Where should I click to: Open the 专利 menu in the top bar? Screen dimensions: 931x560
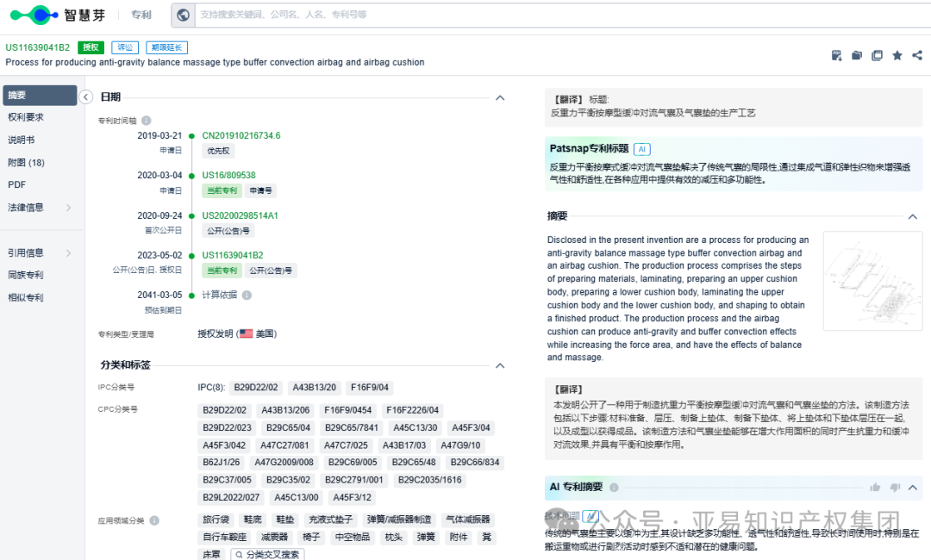point(141,15)
